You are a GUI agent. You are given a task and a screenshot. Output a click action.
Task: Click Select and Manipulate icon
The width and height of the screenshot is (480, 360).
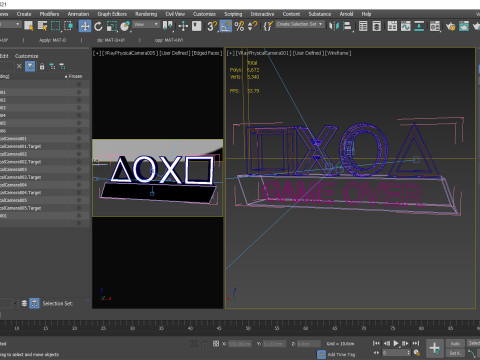pos(183,26)
